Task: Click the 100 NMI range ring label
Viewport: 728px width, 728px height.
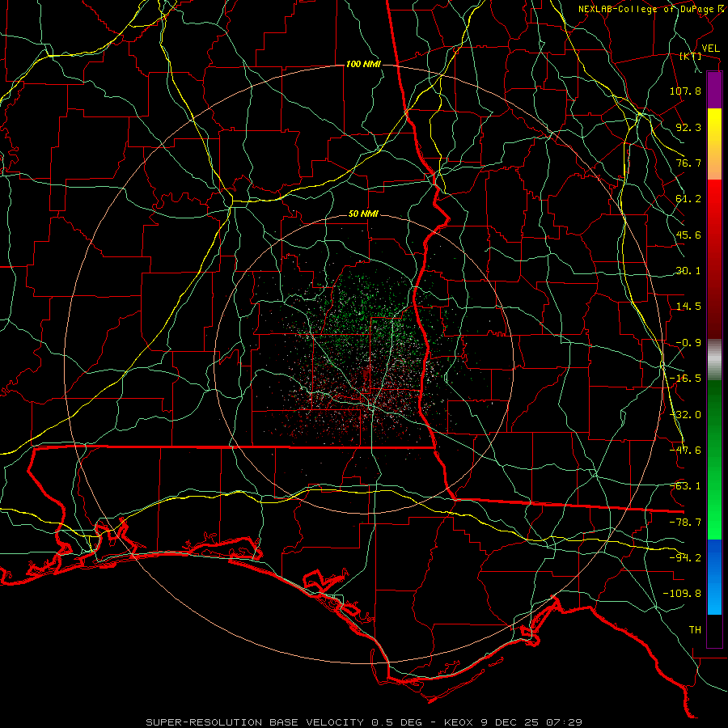Action: (x=363, y=64)
